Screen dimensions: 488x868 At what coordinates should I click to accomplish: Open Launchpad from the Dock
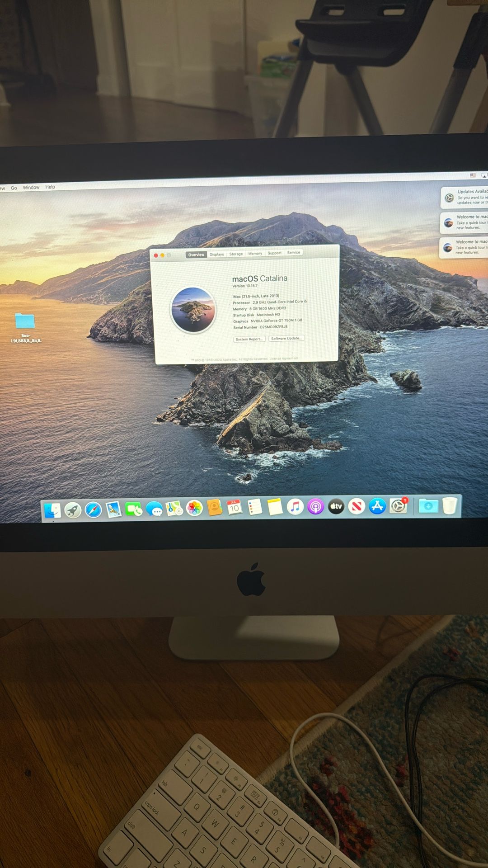pos(73,510)
